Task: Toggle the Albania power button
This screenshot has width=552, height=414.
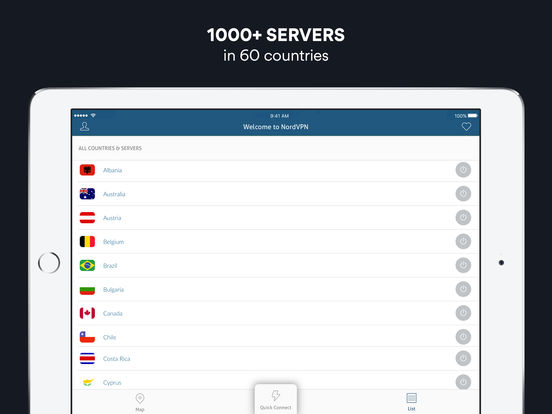Action: pos(463,170)
